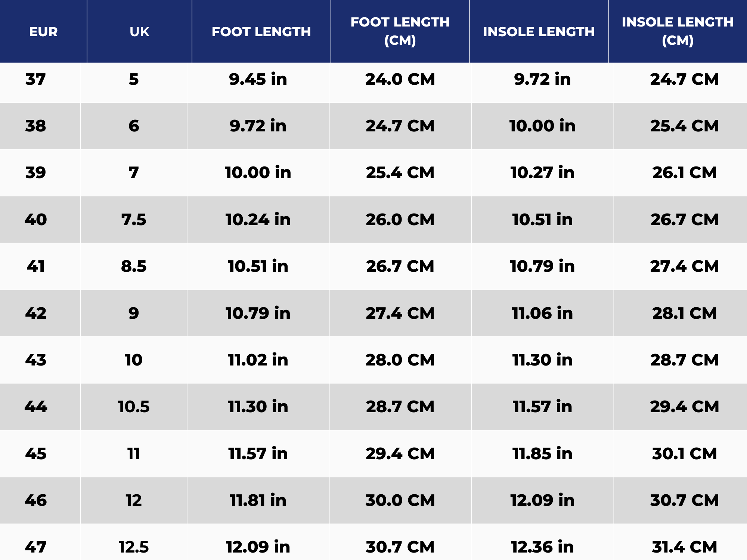747x560 pixels.
Task: Click the 26.0 CM foot length cell
Action: click(x=400, y=220)
